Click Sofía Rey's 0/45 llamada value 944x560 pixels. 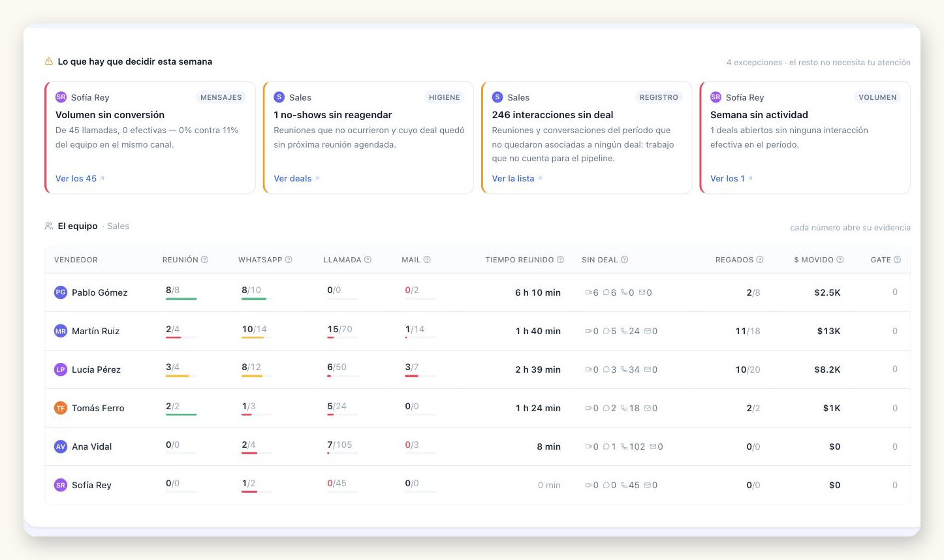[x=337, y=484]
